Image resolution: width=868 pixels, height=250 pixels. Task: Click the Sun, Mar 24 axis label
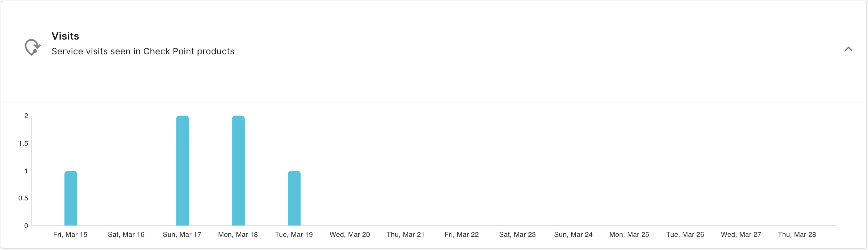573,235
